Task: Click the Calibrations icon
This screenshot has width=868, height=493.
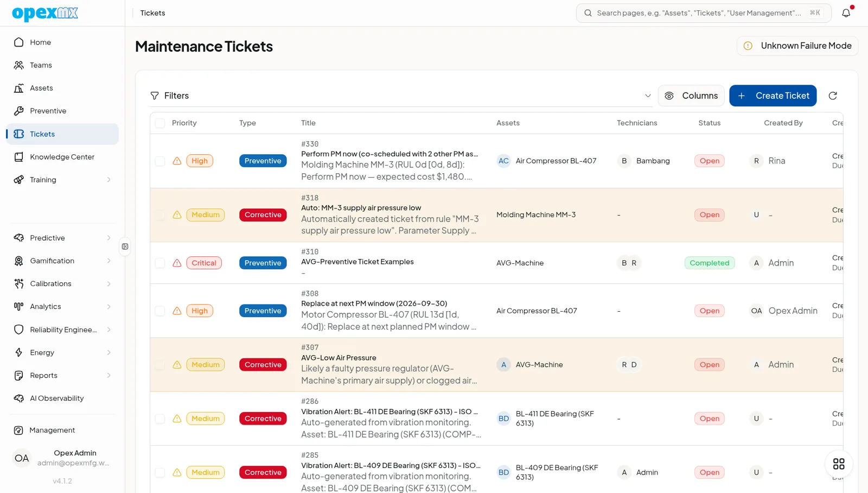Action: pos(19,283)
